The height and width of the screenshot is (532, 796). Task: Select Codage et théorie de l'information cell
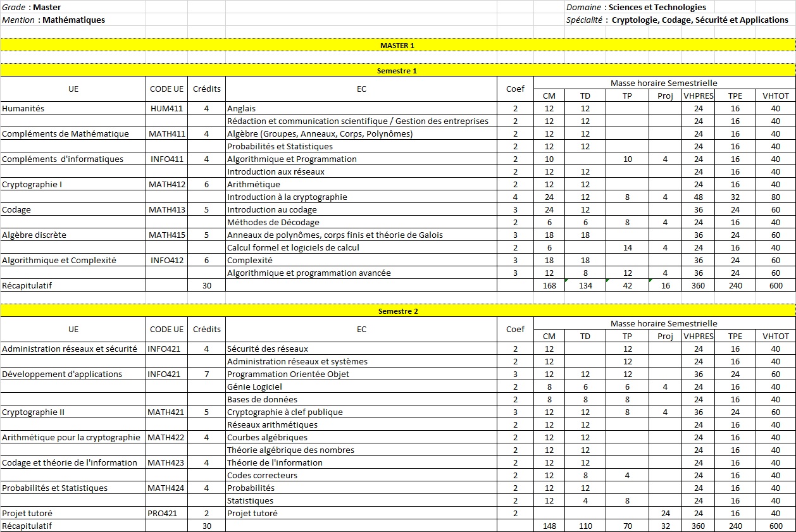73,462
